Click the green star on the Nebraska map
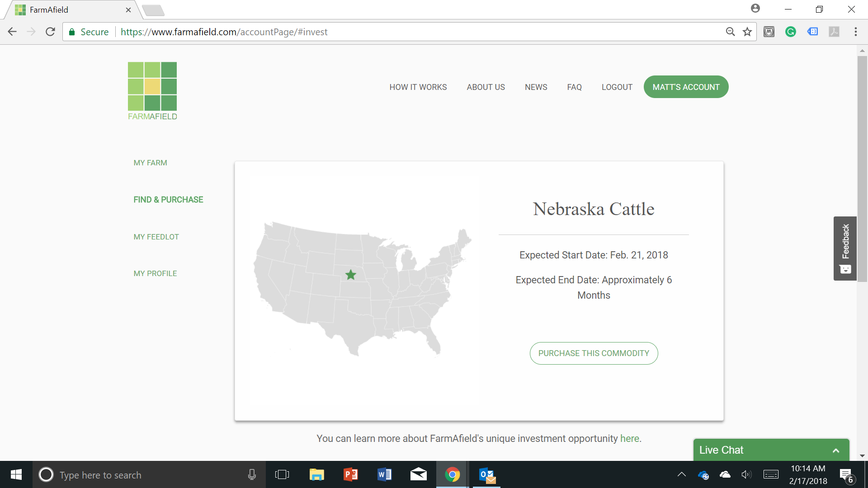This screenshot has height=488, width=868. tap(351, 274)
